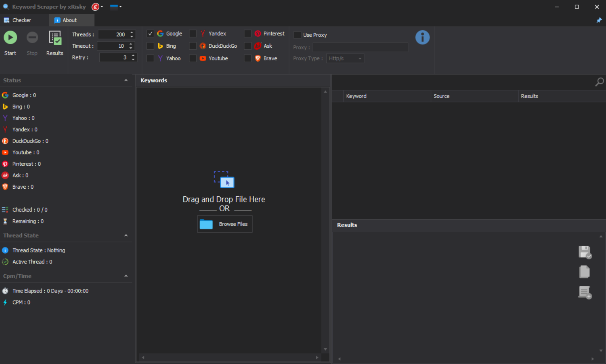The width and height of the screenshot is (606, 364).
Task: Click the copy results document icon
Action: [x=584, y=272]
